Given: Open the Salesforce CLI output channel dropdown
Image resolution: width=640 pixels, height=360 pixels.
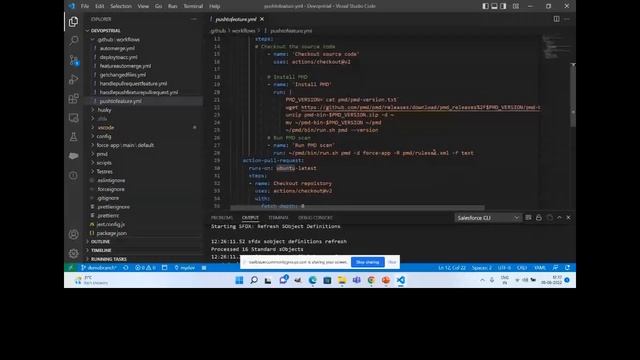Looking at the screenshot, I should (488, 218).
